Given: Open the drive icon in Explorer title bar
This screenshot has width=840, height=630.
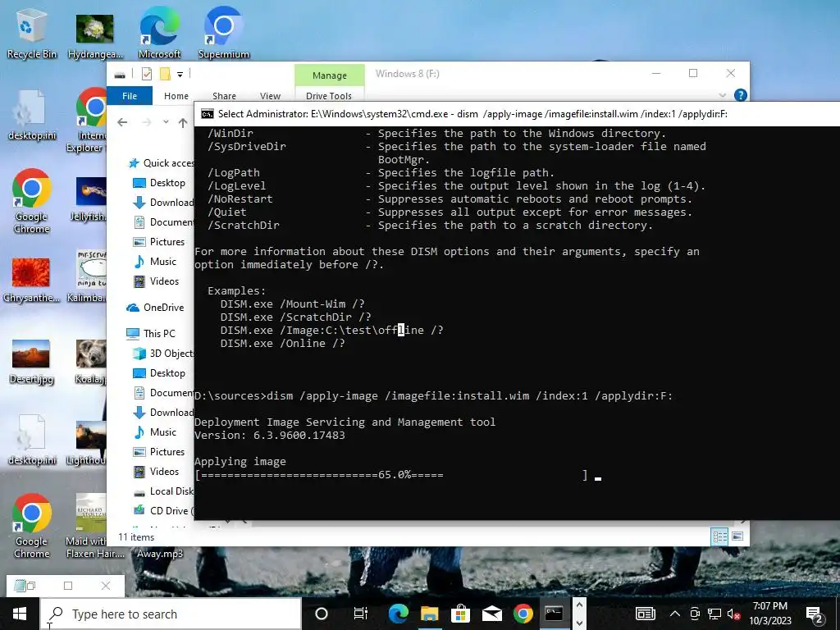Looking at the screenshot, I should click(120, 75).
